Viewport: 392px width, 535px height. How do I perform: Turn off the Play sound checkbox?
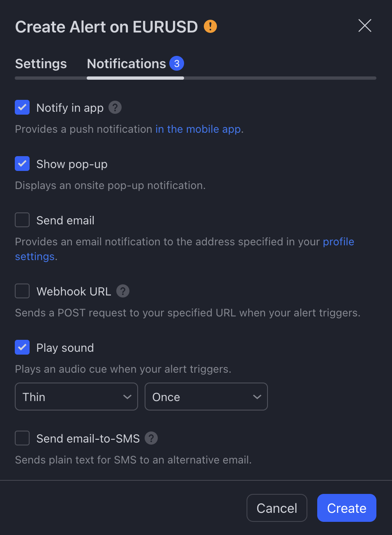click(22, 347)
